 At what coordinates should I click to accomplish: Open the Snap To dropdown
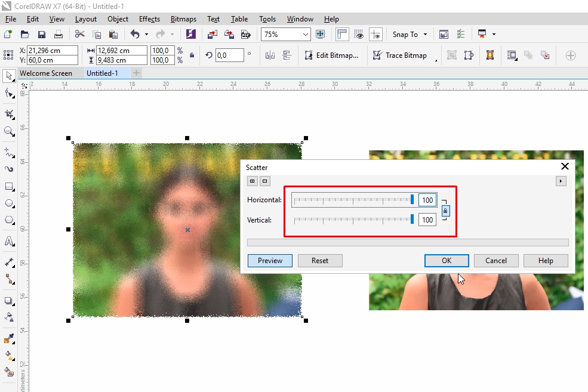pos(409,34)
